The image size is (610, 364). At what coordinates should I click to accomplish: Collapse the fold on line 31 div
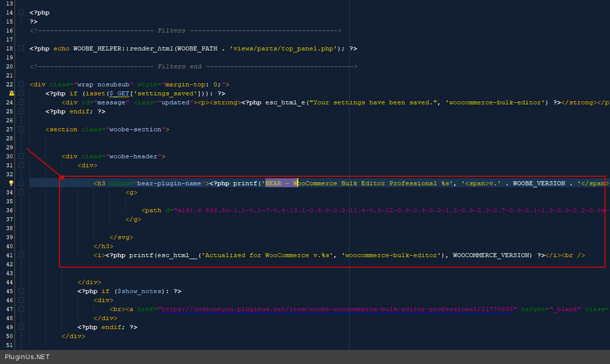click(21, 165)
